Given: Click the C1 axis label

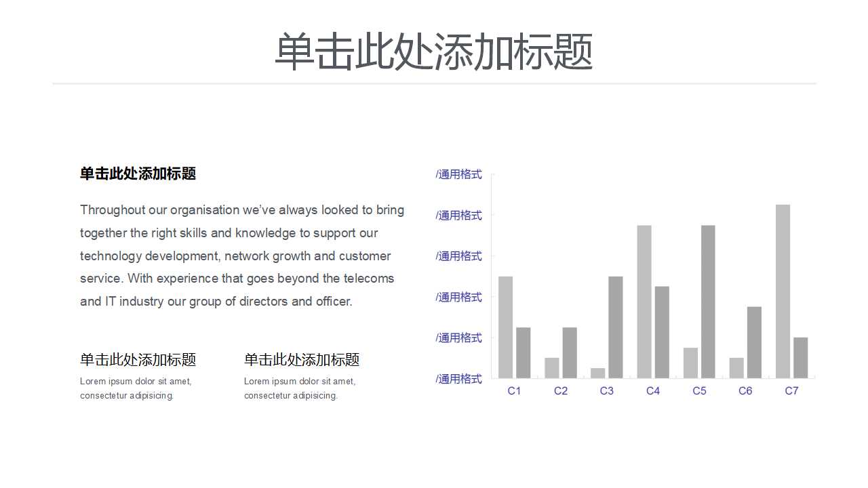Looking at the screenshot, I should pos(514,391).
